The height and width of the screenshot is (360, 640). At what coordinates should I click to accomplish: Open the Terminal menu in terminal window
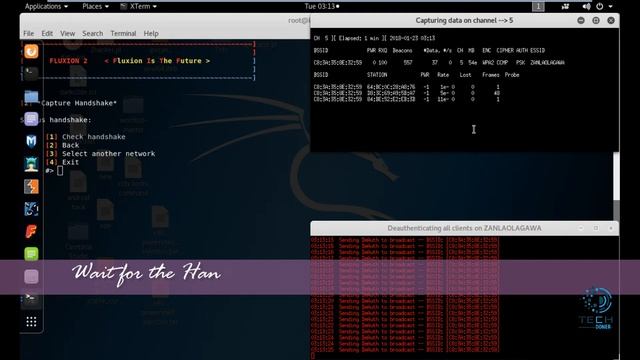coord(123,33)
